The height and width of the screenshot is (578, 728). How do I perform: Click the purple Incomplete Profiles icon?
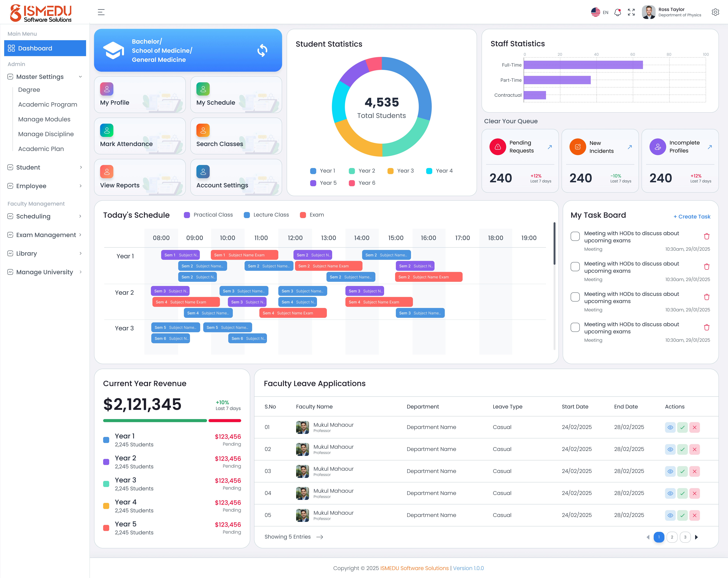tap(658, 147)
